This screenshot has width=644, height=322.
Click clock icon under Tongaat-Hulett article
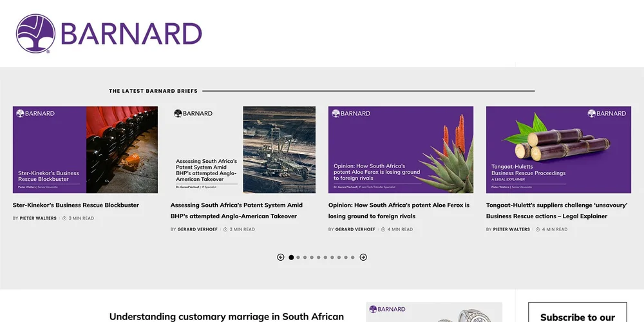tap(538, 229)
